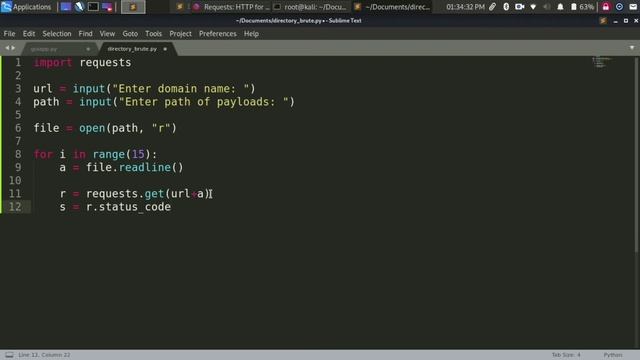Open the File menu
640x360 pixels.
[x=9, y=34]
